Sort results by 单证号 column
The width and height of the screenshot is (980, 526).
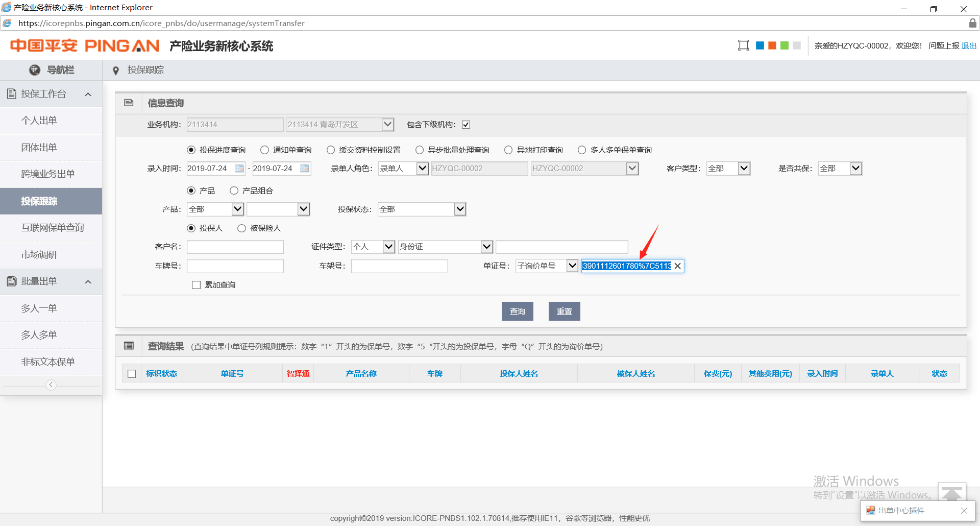pos(232,374)
